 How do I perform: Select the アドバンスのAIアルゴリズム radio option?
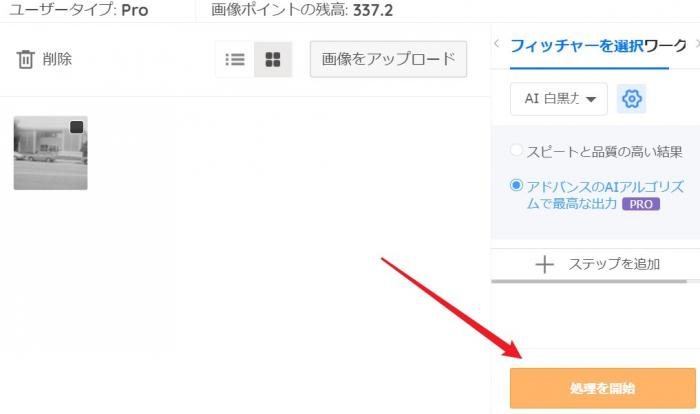[516, 185]
